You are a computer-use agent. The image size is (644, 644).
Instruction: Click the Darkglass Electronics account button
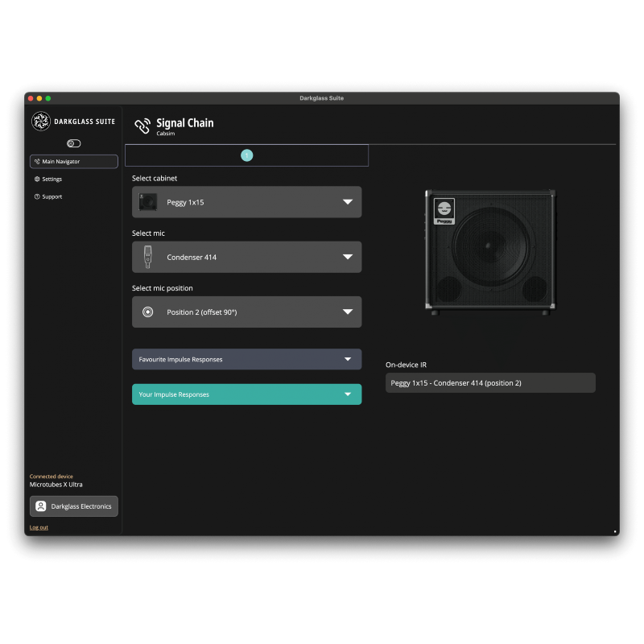point(74,506)
